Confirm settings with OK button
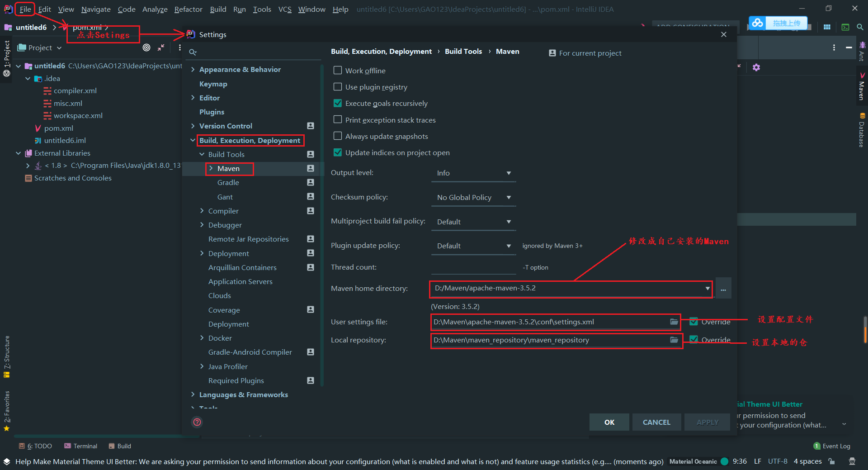Image resolution: width=868 pixels, height=470 pixels. [x=609, y=422]
